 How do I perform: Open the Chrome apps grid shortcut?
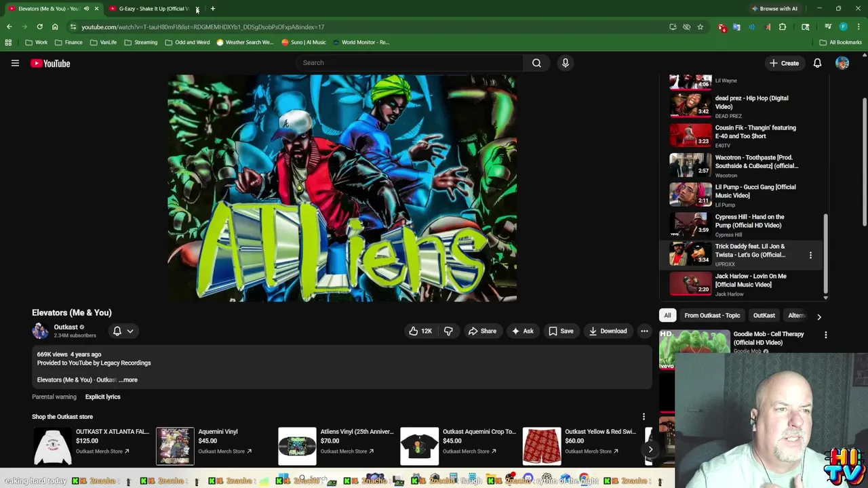8,42
